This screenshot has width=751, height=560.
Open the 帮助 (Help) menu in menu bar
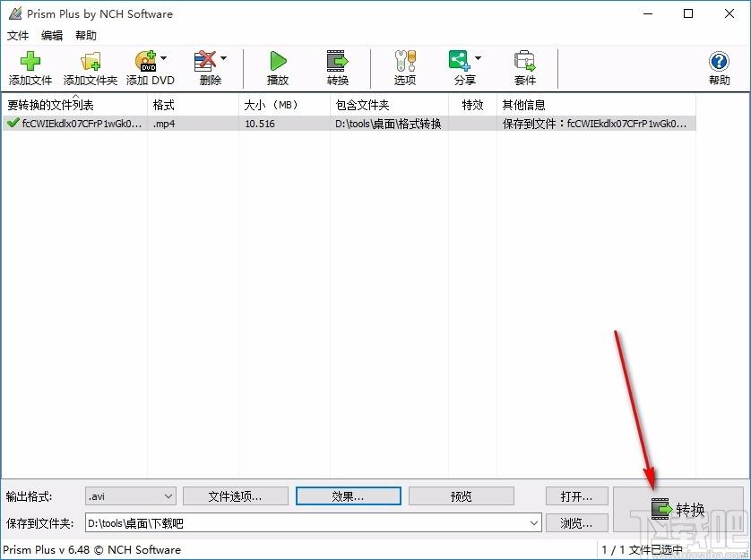86,36
